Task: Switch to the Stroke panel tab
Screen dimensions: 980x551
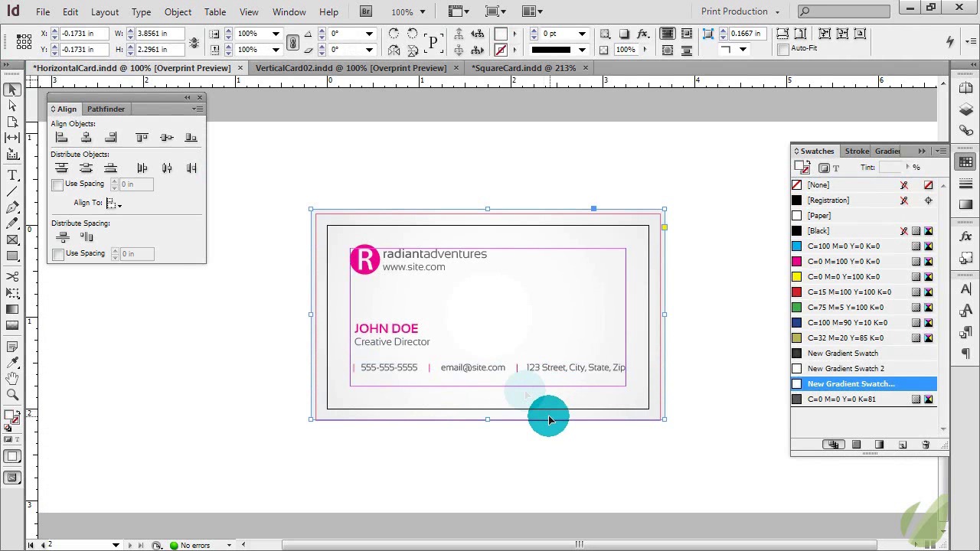Action: pos(857,151)
